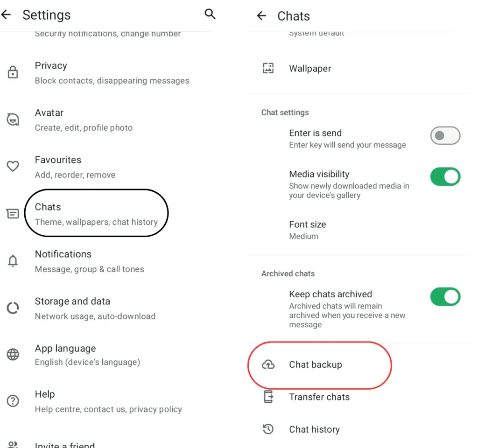This screenshot has height=448, width=478.
Task: Tap the Chat backup cloud upload icon
Action: click(x=268, y=364)
